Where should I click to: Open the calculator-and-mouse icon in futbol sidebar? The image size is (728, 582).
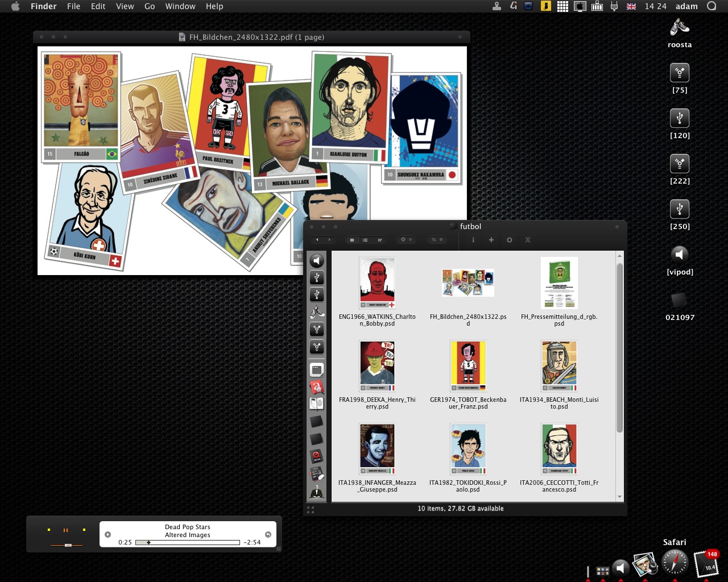tap(317, 473)
